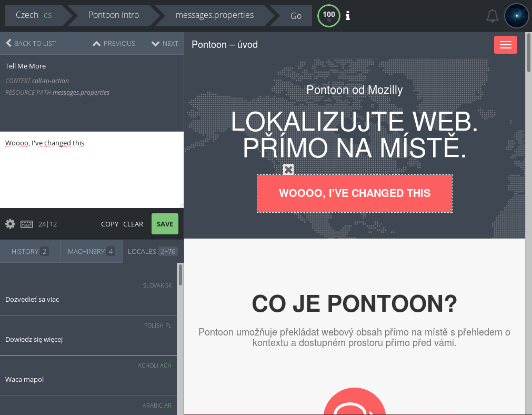Open the Czech locale selector
The width and height of the screenshot is (532, 415).
[34, 15]
